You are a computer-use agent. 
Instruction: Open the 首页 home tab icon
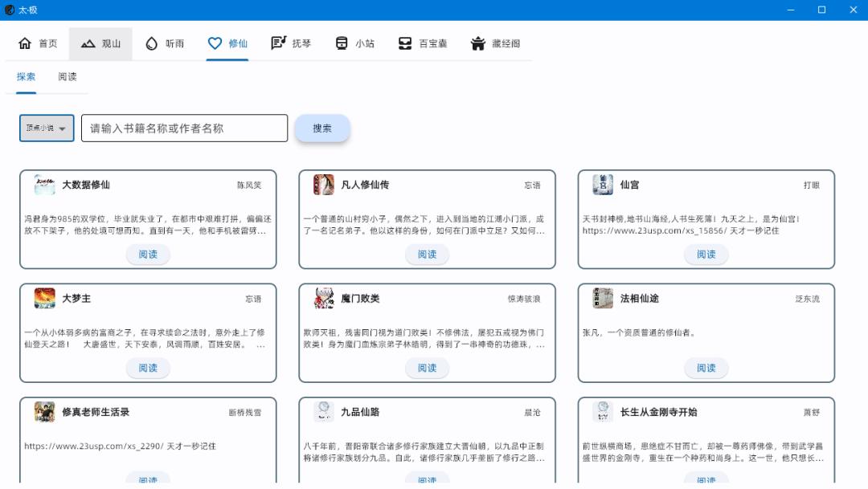coord(27,44)
